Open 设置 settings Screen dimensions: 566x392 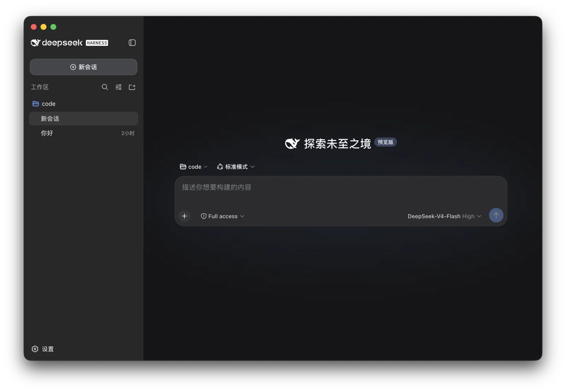click(43, 349)
